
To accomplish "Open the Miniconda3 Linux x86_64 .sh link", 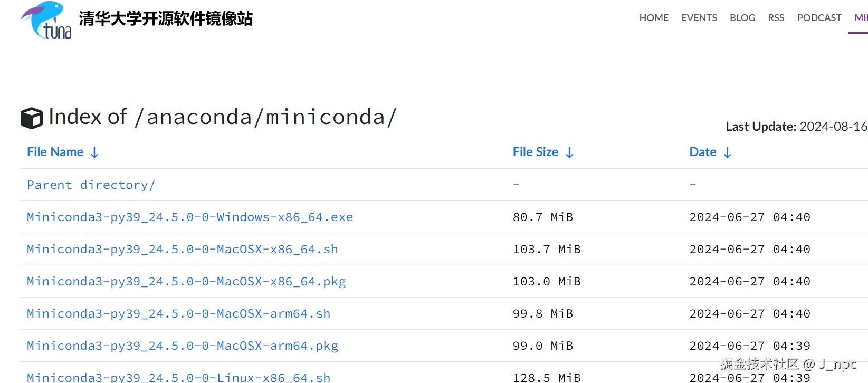I will point(178,377).
